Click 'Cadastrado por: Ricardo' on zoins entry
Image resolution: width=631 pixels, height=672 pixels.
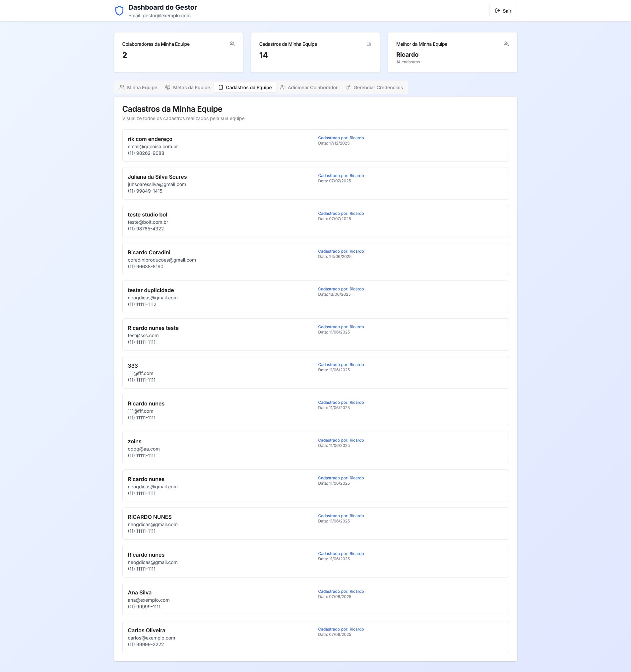341,440
